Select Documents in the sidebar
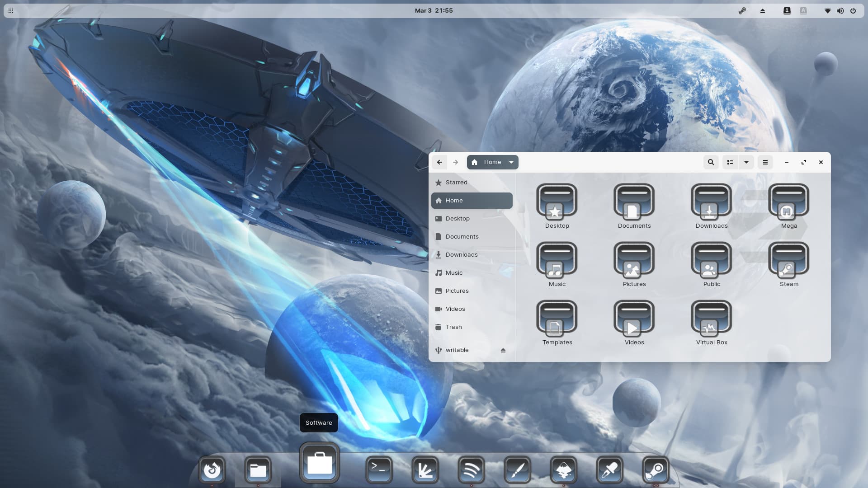This screenshot has height=488, width=868. 472,237
